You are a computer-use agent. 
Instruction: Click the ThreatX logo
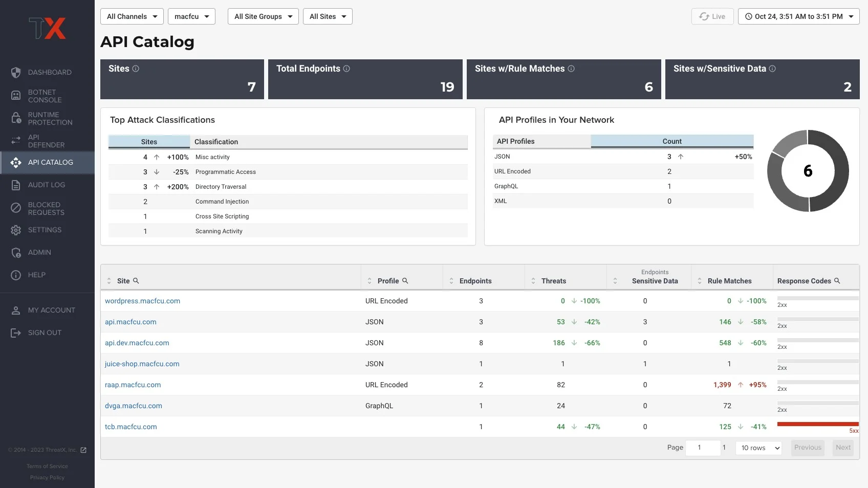tap(47, 29)
